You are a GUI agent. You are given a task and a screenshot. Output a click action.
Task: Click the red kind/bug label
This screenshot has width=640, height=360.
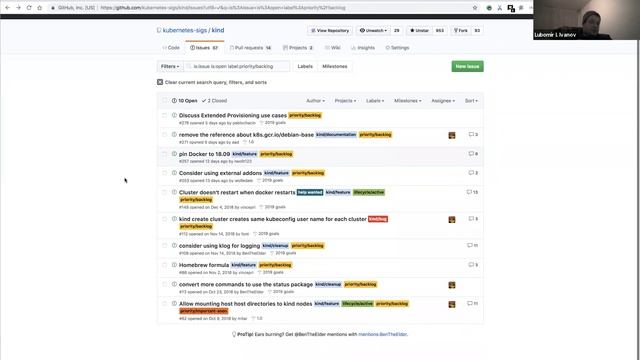coord(378,219)
